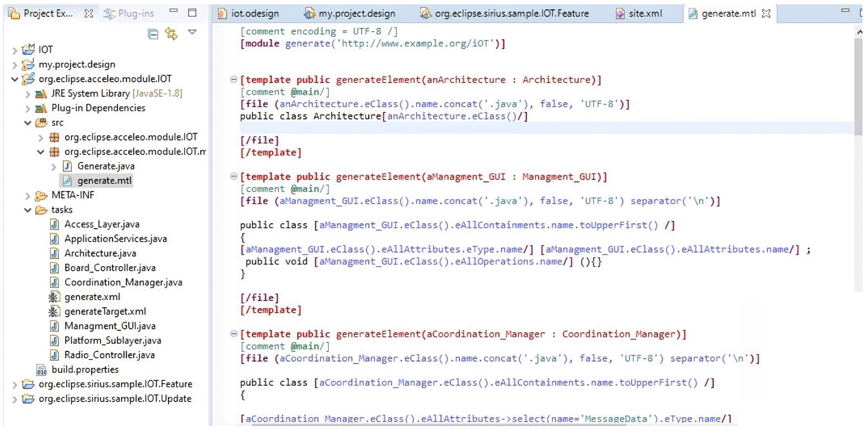The image size is (868, 434).
Task: Close the generate.mtl editor tab
Action: tap(766, 14)
